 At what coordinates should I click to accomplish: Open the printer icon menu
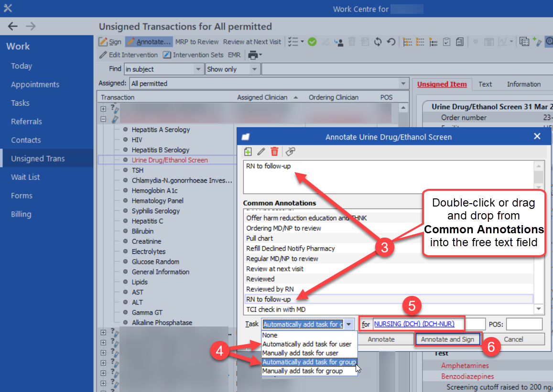(255, 55)
